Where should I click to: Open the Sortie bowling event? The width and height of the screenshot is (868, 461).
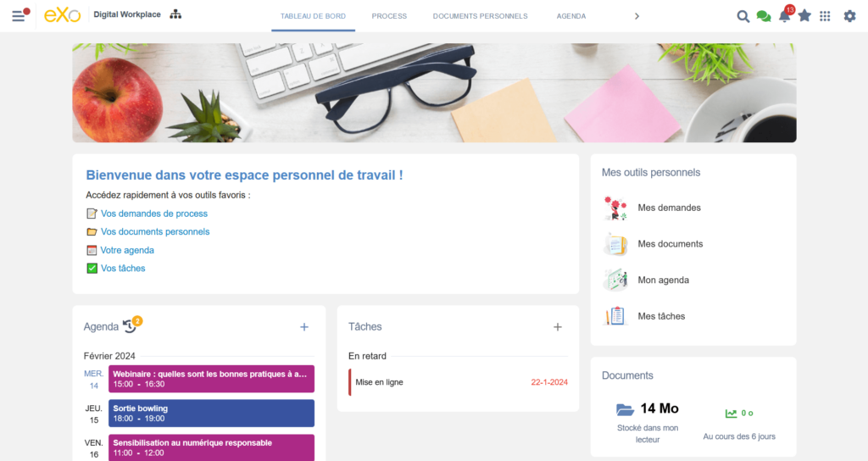(x=211, y=413)
